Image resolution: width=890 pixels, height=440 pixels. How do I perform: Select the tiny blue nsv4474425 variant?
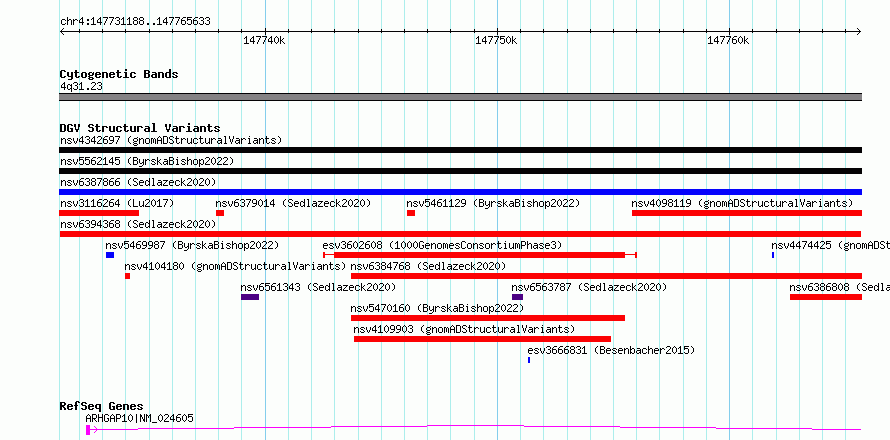773,255
